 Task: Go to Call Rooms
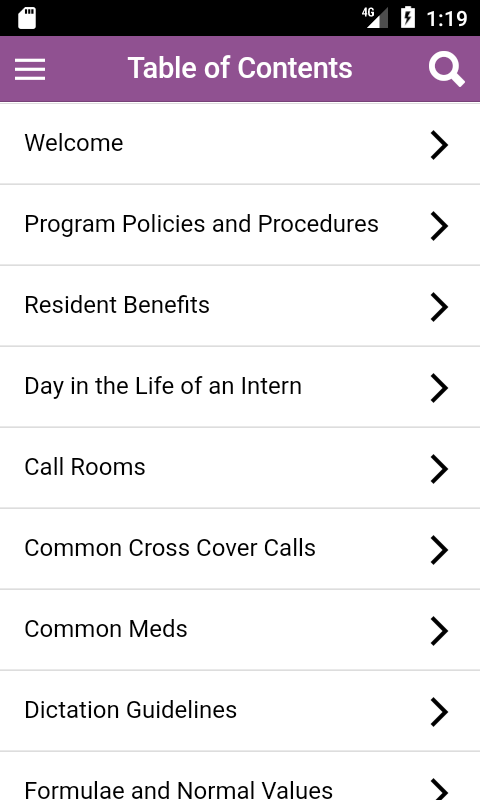click(240, 468)
